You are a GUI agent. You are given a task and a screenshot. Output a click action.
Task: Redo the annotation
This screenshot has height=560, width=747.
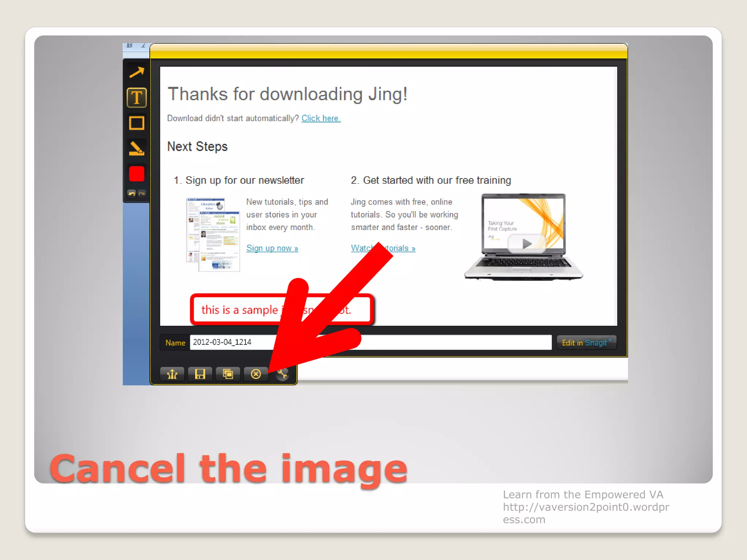point(142,193)
